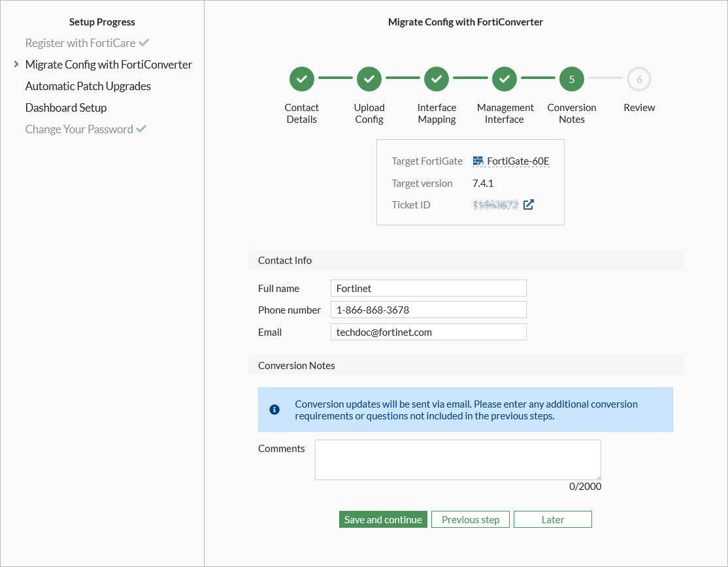Select Change Your Password in sidebar
Image resolution: width=728 pixels, height=567 pixels.
pos(79,129)
